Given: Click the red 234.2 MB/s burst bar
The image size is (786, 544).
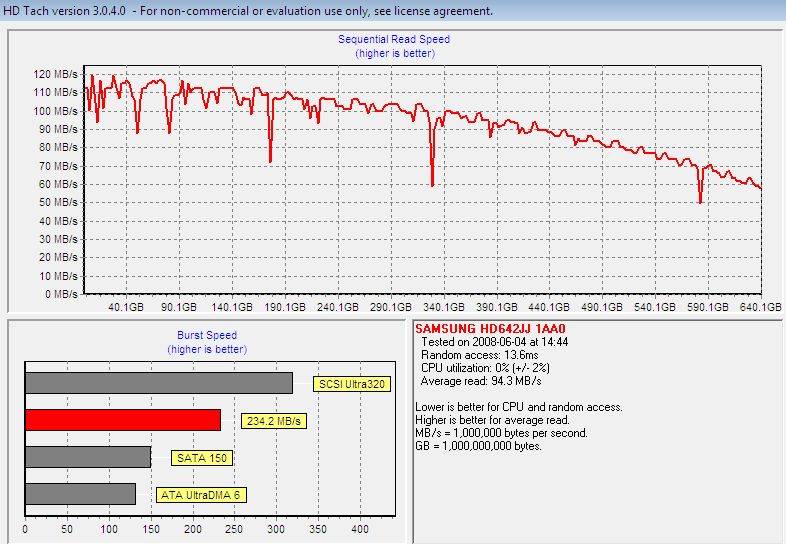Looking at the screenshot, I should pyautogui.click(x=122, y=420).
